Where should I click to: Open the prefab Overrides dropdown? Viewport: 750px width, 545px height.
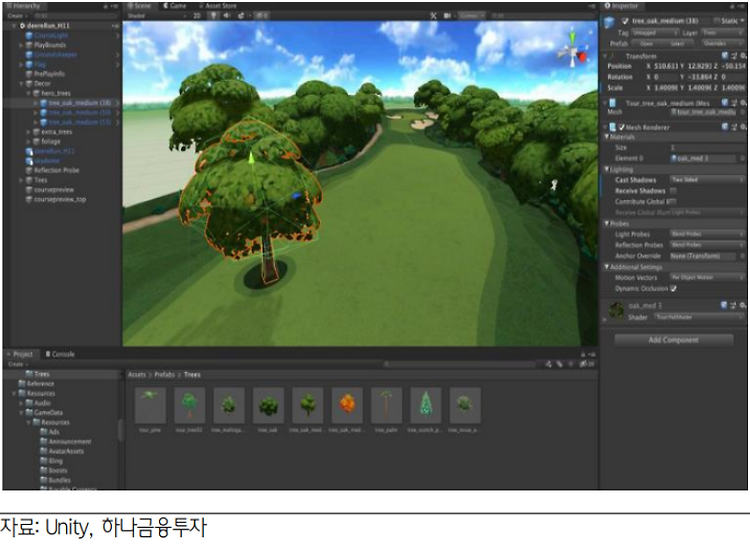[x=723, y=44]
